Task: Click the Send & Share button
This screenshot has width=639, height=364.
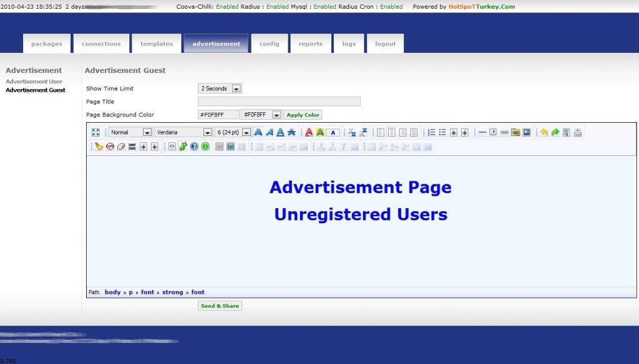Action: pos(220,306)
